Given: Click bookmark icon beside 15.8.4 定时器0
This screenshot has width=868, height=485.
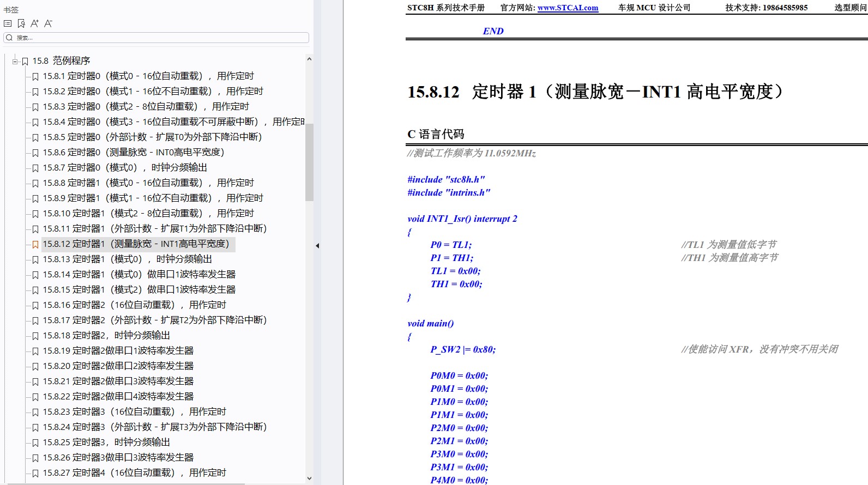Looking at the screenshot, I should [x=35, y=122].
